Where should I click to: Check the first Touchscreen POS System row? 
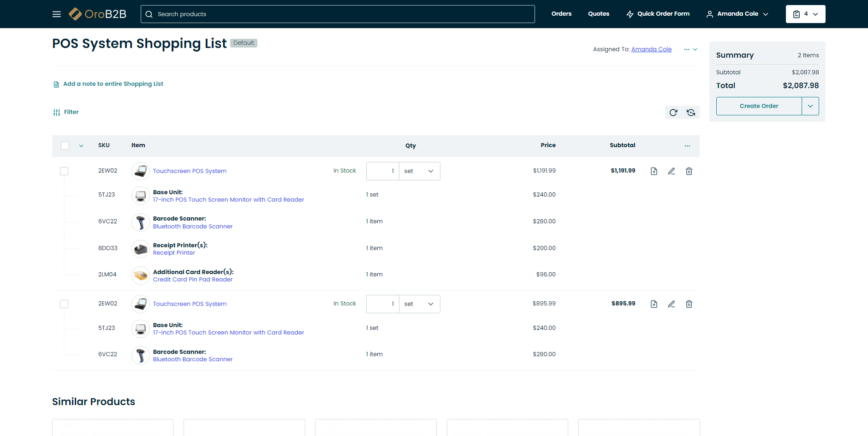(x=64, y=171)
